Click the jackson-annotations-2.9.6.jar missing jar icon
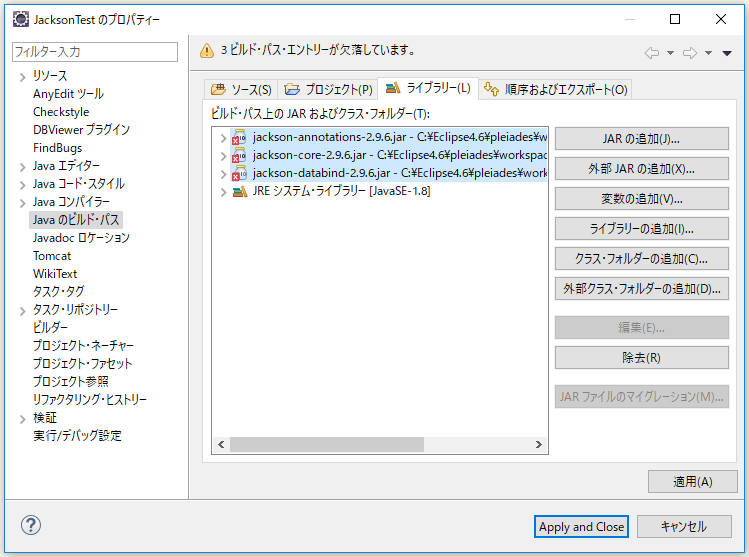The image size is (749, 557). (239, 138)
